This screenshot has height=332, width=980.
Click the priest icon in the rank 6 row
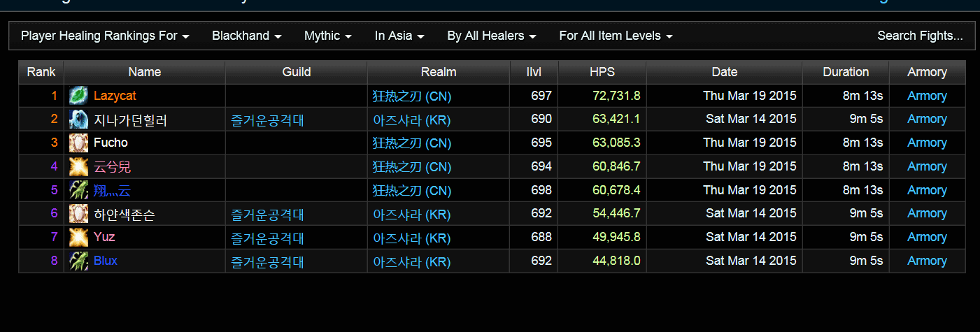tap(78, 214)
